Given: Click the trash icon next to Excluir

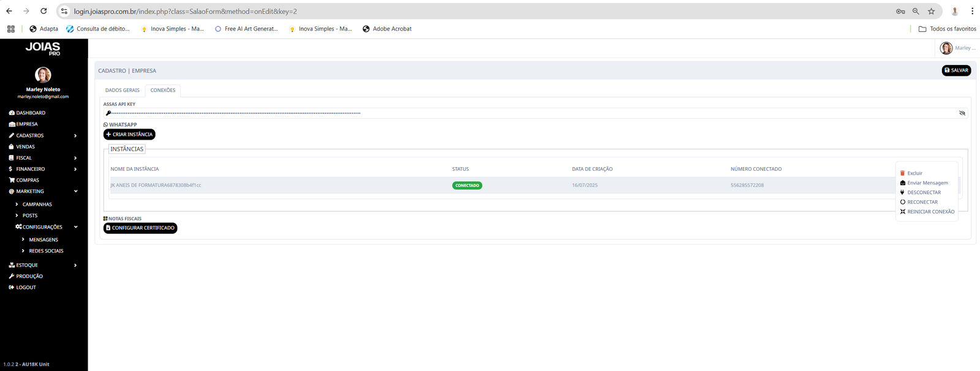Looking at the screenshot, I should click(902, 173).
